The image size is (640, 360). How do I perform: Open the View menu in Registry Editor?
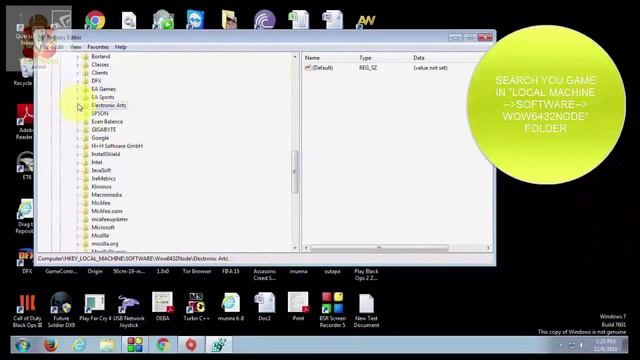pos(76,47)
